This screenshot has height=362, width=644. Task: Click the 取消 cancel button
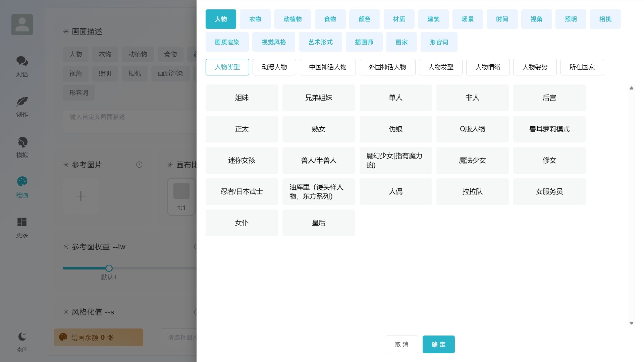pyautogui.click(x=401, y=345)
